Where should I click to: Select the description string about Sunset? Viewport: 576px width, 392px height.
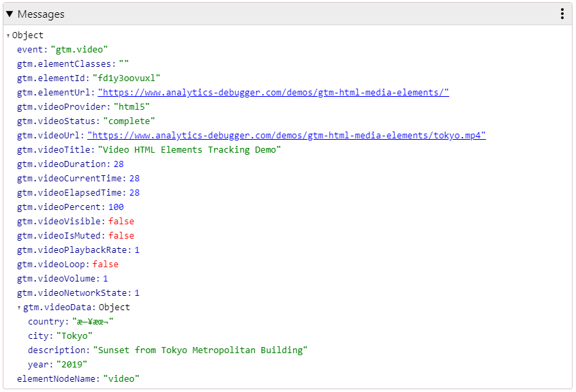[x=200, y=350]
